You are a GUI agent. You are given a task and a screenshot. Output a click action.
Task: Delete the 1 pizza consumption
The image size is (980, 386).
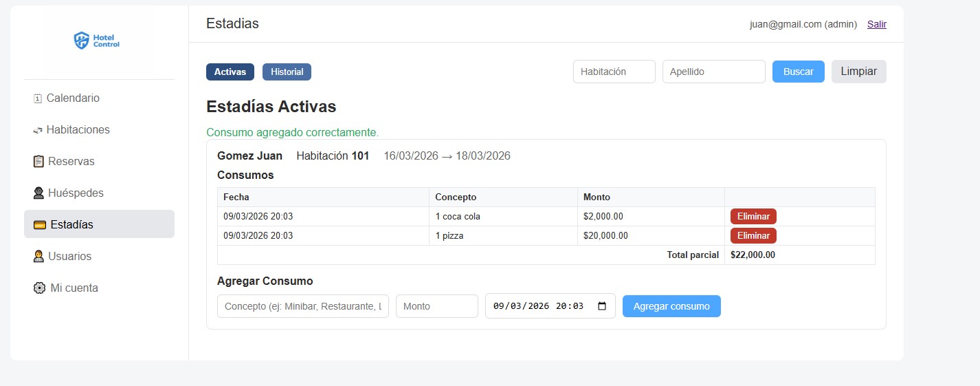click(x=753, y=235)
